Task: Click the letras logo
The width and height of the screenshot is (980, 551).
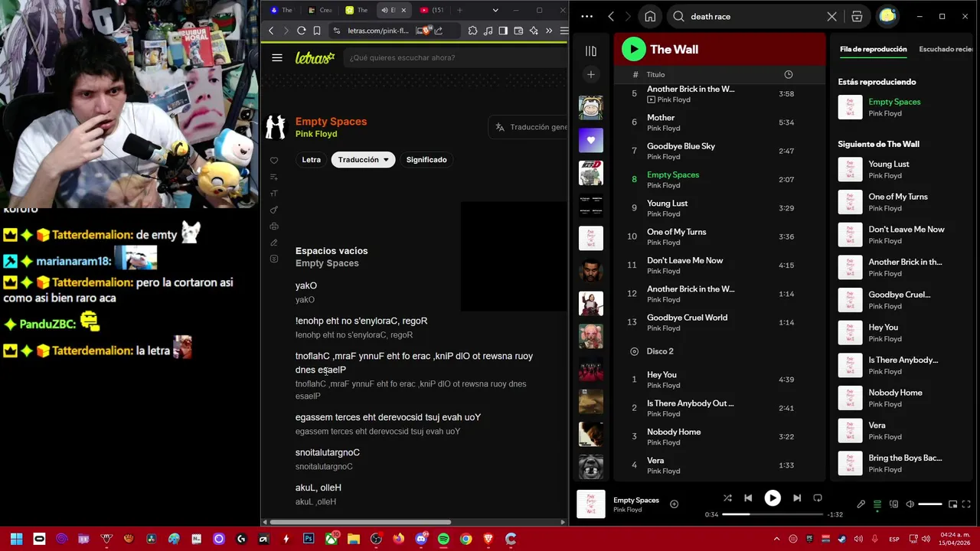Action: [315, 57]
